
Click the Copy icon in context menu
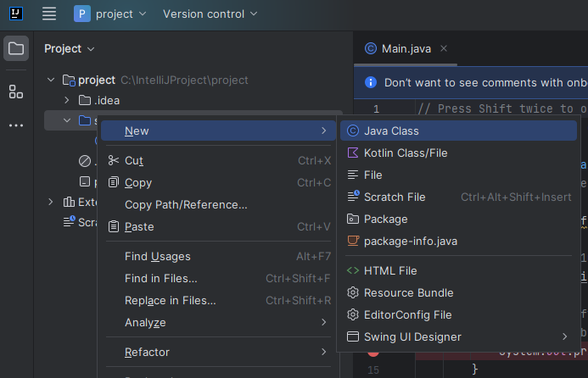[115, 182]
